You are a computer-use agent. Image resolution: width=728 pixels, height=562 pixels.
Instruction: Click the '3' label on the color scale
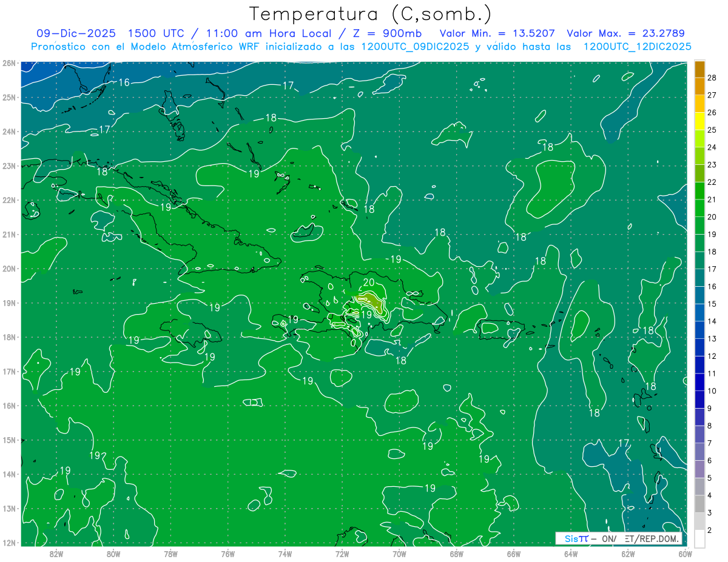point(709,513)
